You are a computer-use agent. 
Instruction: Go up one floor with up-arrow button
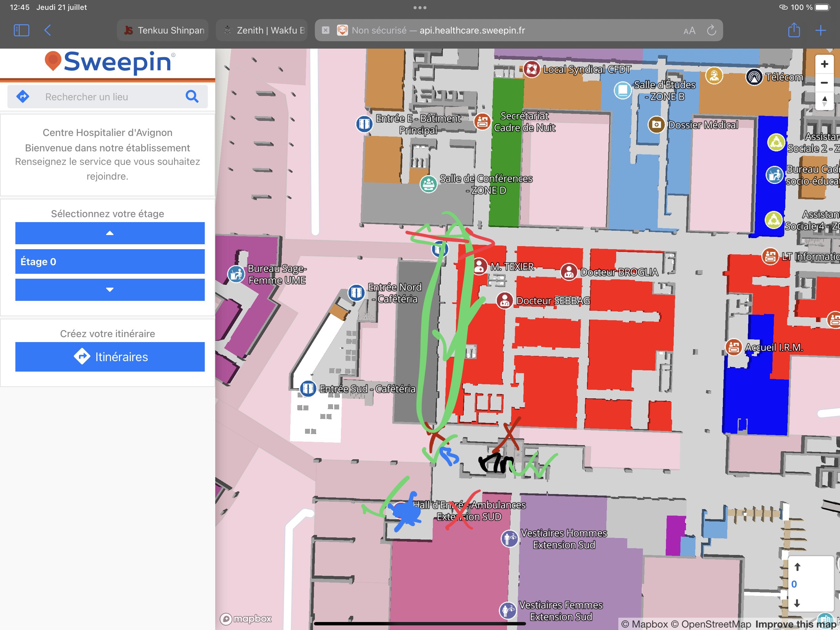pyautogui.click(x=110, y=233)
